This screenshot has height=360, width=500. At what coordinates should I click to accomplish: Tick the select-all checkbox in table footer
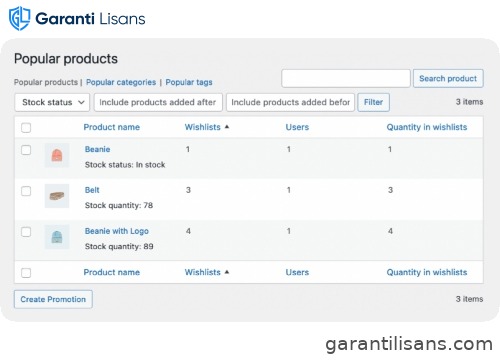[x=26, y=273]
